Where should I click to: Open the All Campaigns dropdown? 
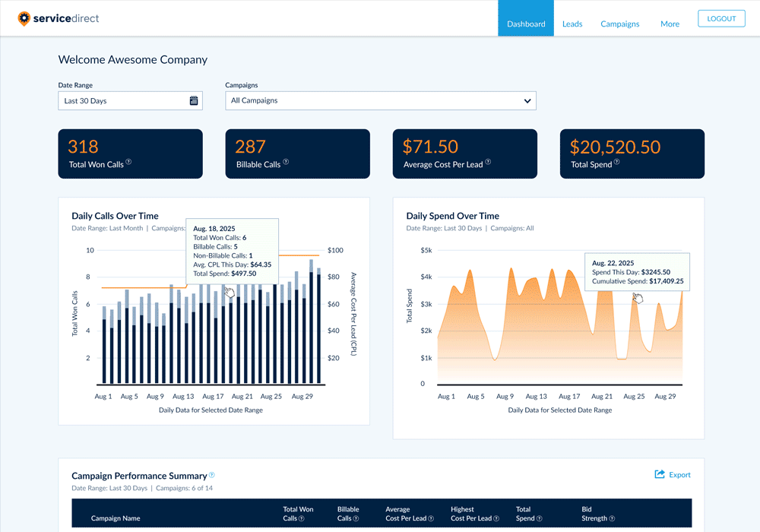pyautogui.click(x=380, y=100)
